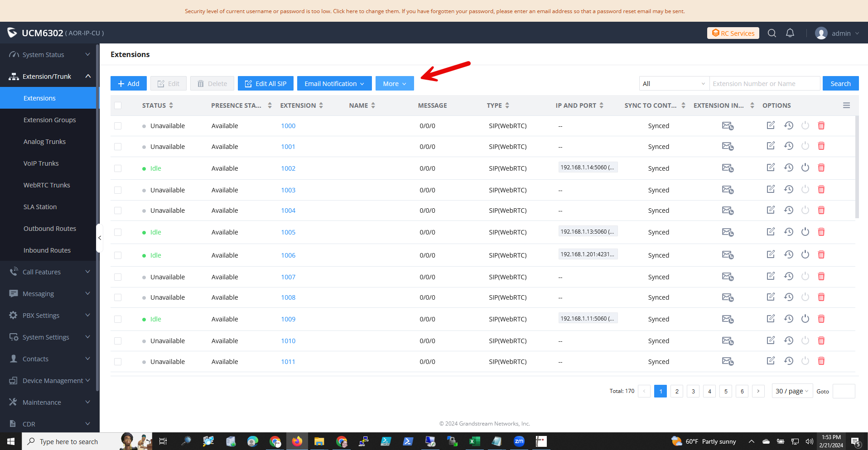Collapse Extension/Trunk menu
Image resolution: width=868 pixels, height=450 pixels.
pos(49,77)
